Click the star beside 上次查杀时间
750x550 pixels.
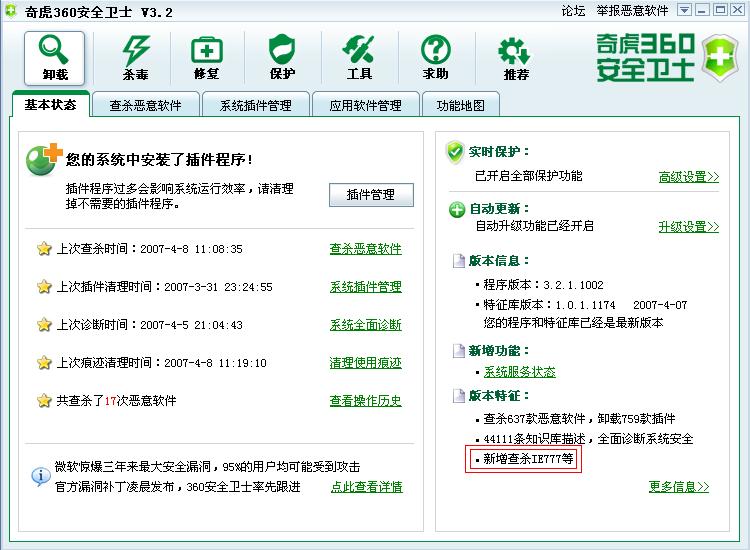coord(44,249)
